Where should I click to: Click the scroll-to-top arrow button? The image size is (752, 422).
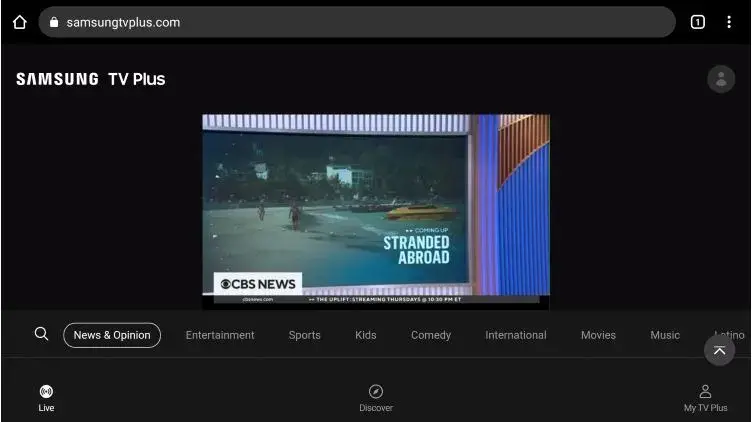719,351
